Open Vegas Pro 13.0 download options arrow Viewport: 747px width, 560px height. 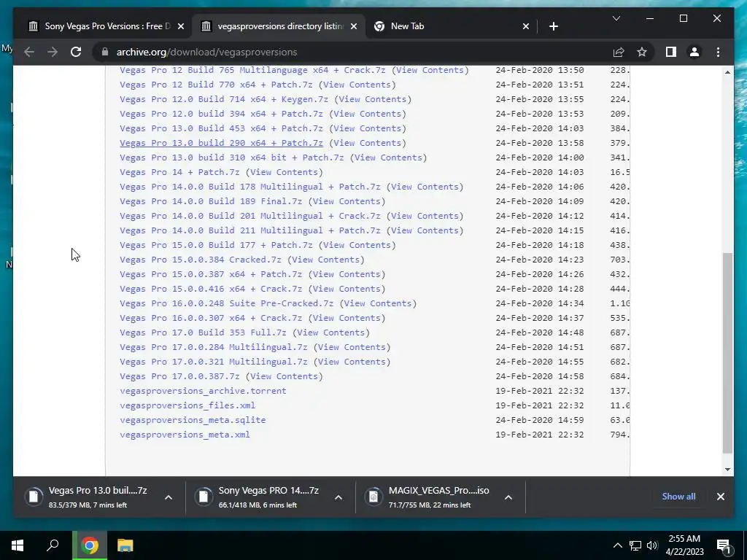(x=169, y=497)
